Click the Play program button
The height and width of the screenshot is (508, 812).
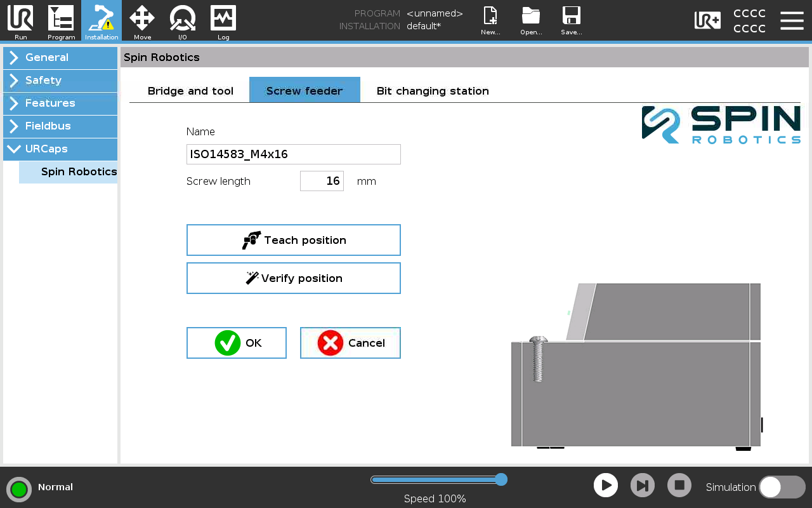coord(606,486)
